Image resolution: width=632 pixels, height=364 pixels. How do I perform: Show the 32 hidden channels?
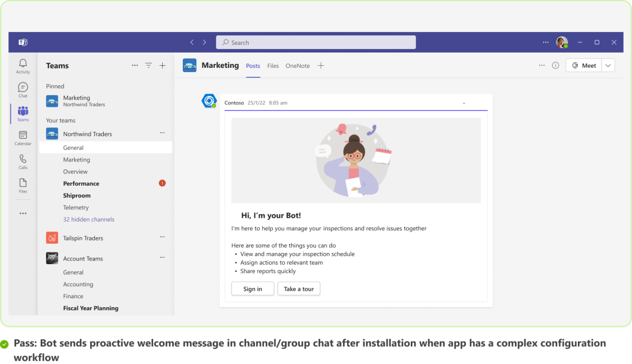point(88,219)
